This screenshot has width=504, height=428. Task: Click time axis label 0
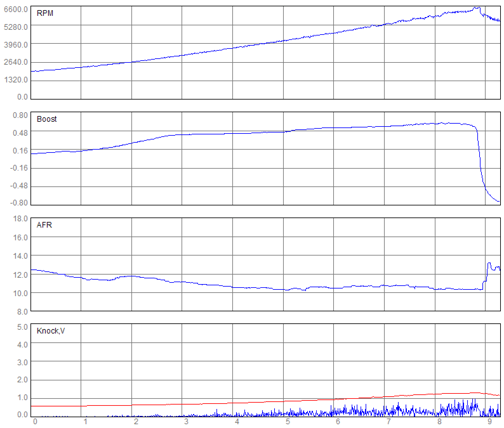[x=35, y=422]
